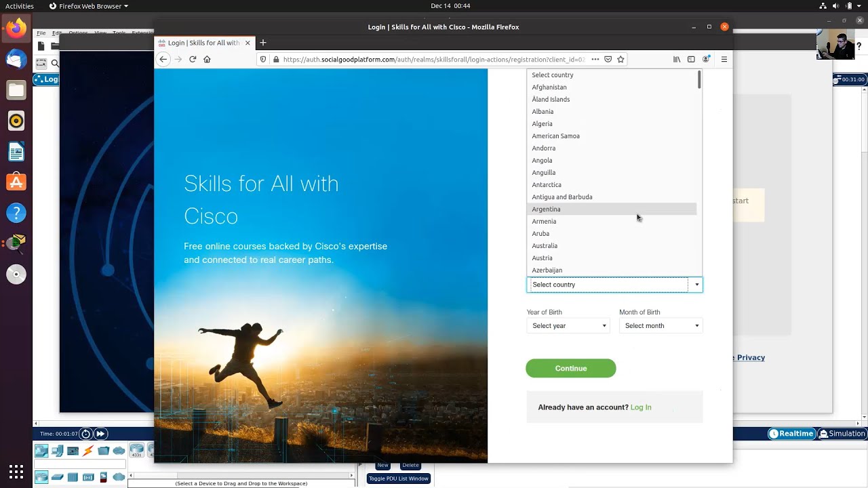Select Network Devices category in Packet Tracer
Viewport: 868px width, 488px height.
pyautogui.click(x=41, y=451)
